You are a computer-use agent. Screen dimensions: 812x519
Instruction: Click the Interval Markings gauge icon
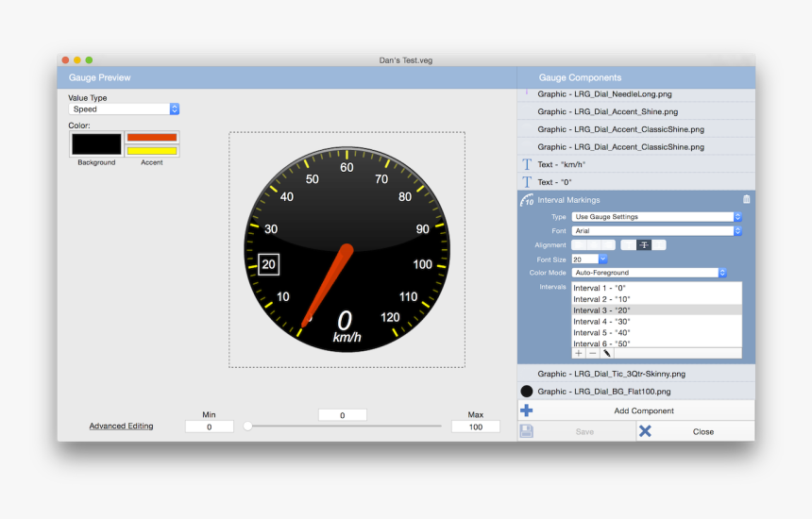(527, 200)
